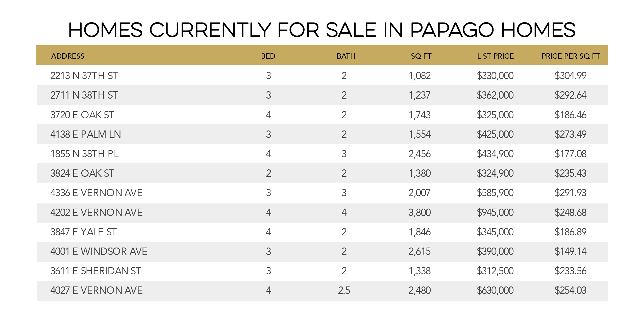This screenshot has width=644, height=311.
Task: Select the BATH column header
Action: click(x=346, y=56)
